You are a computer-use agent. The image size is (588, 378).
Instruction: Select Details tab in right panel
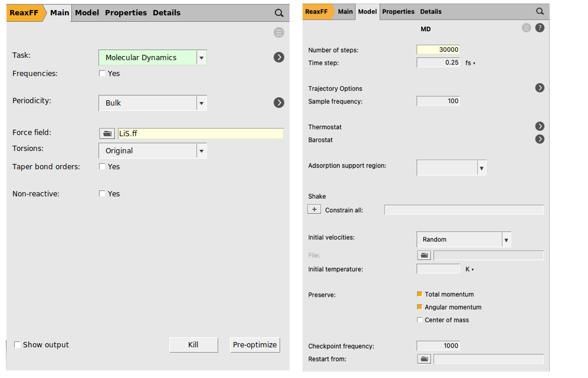[431, 12]
